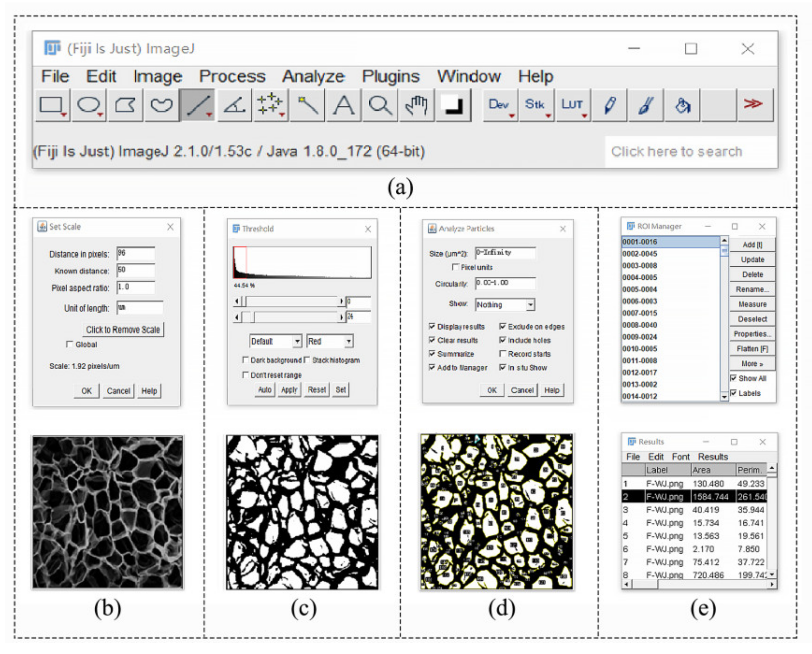Select the Oval selection tool
This screenshot has width=812, height=654.
(x=89, y=105)
